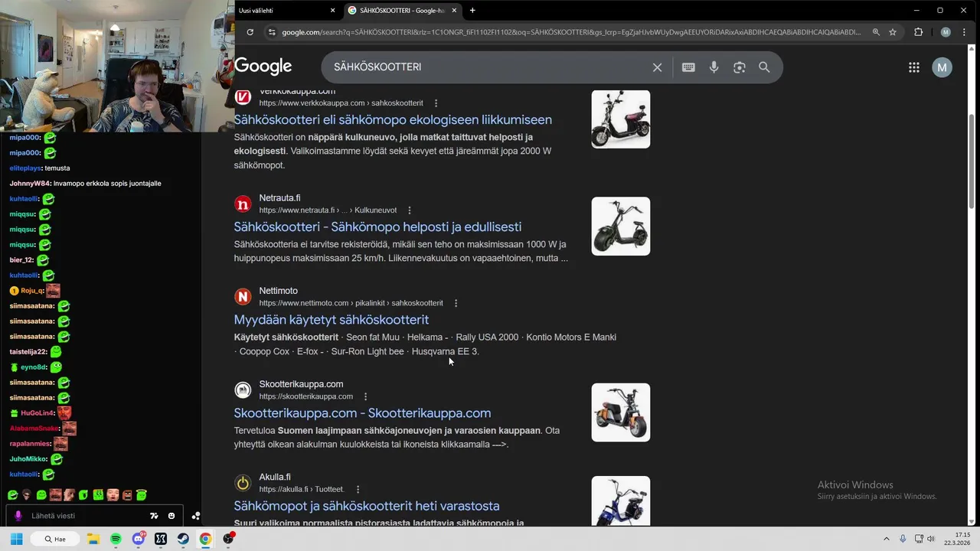980x551 pixels.
Task: Go to Google home via the logo
Action: click(263, 67)
